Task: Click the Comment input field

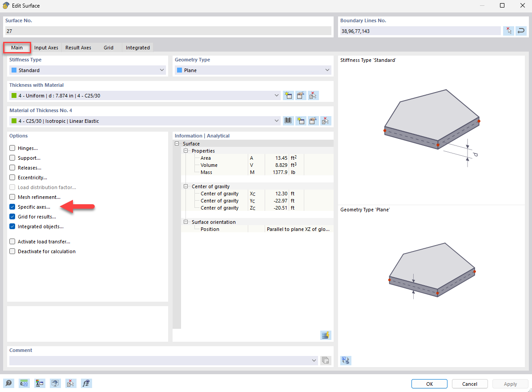Action: (160, 360)
